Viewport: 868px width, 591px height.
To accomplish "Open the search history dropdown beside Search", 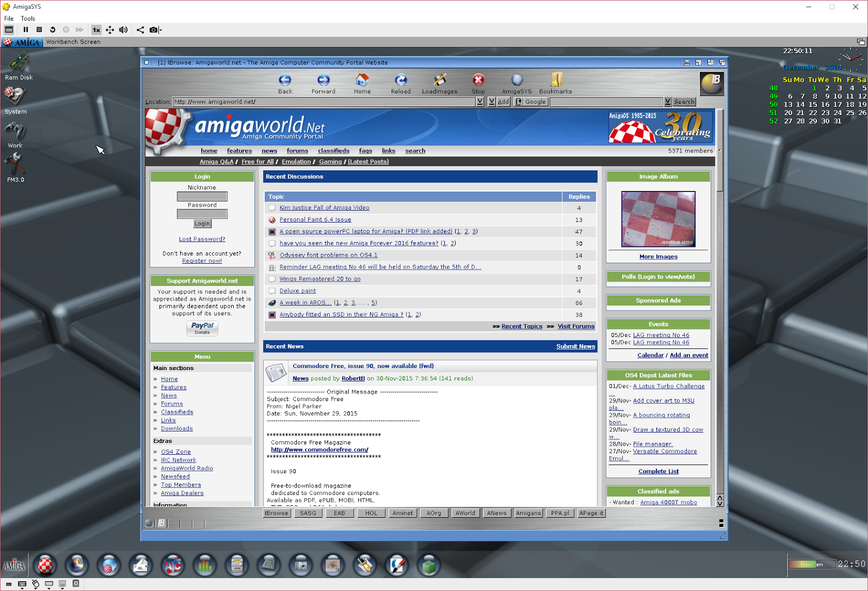I will click(x=668, y=101).
